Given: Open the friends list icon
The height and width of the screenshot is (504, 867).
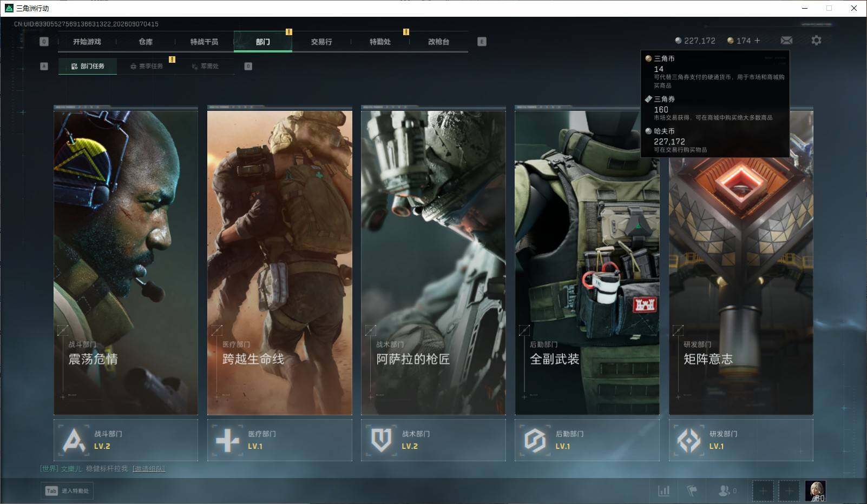Looking at the screenshot, I should tap(724, 490).
